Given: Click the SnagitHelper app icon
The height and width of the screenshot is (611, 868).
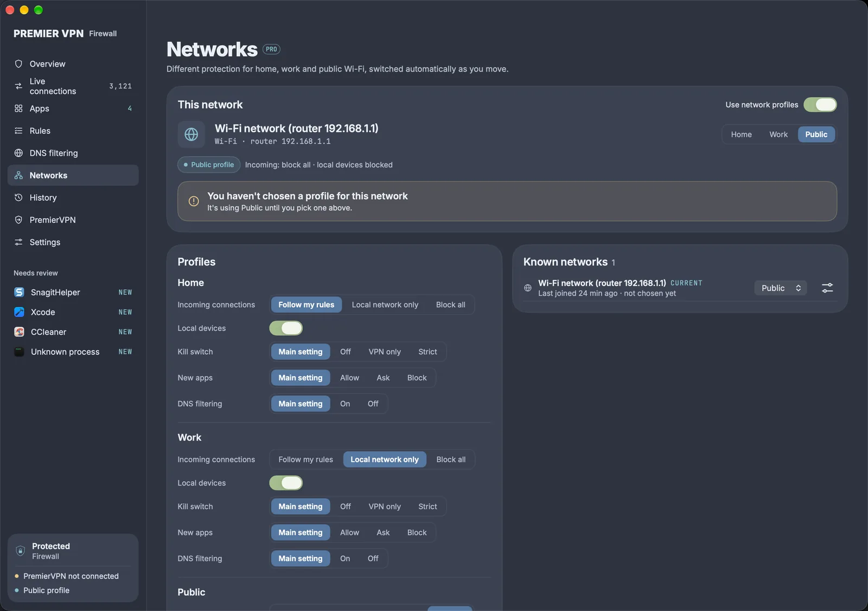Looking at the screenshot, I should (x=19, y=292).
